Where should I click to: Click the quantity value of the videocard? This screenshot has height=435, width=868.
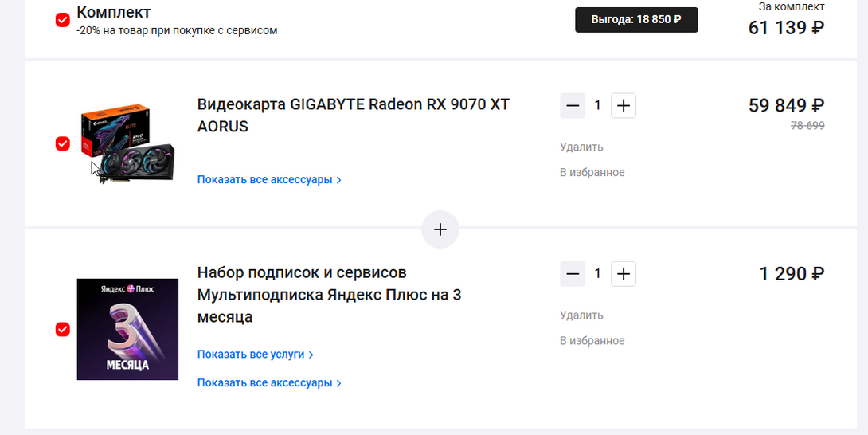(x=598, y=105)
